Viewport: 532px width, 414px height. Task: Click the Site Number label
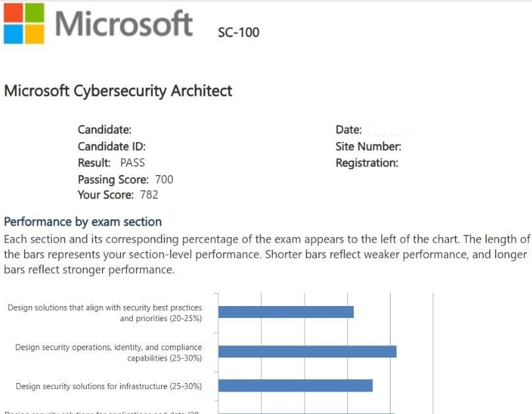pyautogui.click(x=368, y=147)
